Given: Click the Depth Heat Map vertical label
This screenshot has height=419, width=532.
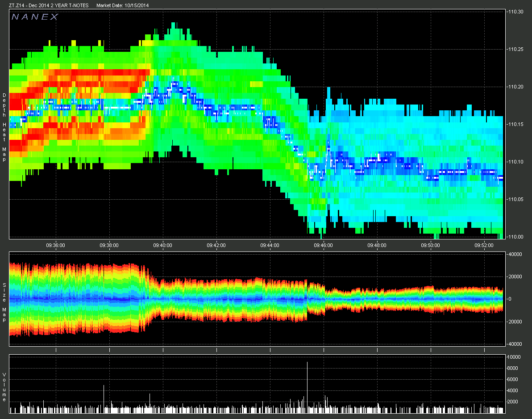Looking at the screenshot, I should 4,127.
